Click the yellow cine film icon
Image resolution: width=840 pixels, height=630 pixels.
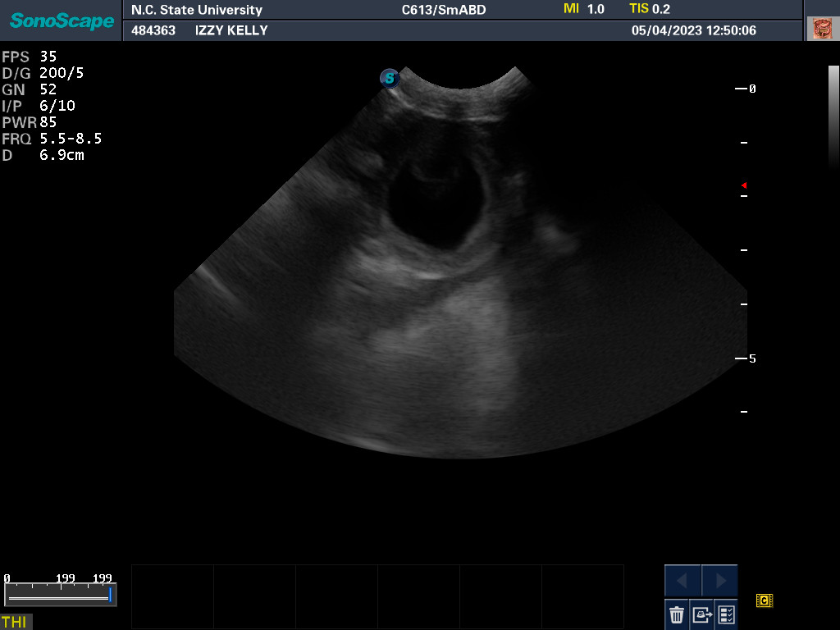[x=764, y=600]
